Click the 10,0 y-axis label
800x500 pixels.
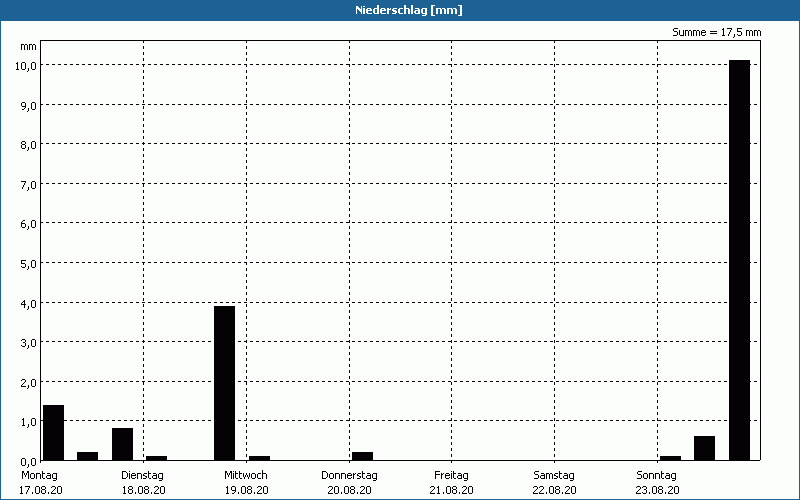(26, 65)
